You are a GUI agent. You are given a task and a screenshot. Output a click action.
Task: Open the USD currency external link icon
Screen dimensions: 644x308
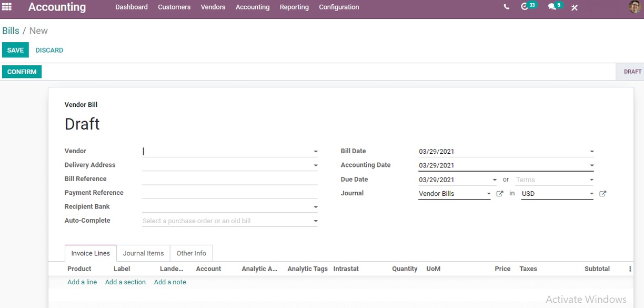[x=603, y=194]
